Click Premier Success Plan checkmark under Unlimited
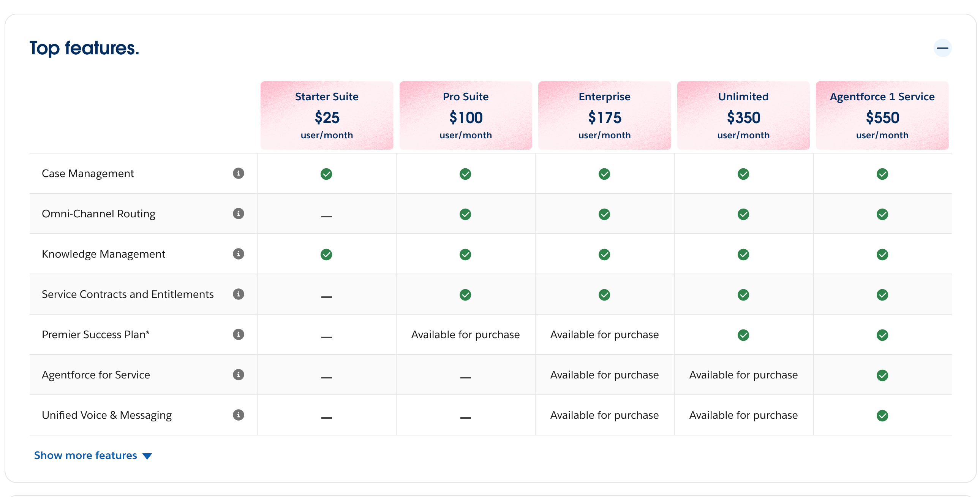This screenshot has width=980, height=497. pos(743,336)
